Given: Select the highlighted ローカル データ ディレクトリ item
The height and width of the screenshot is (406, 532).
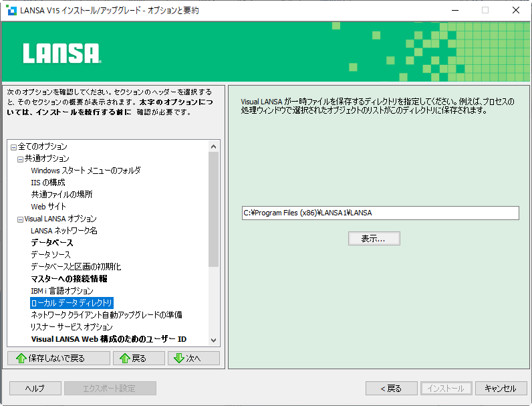Looking at the screenshot, I should 72,303.
